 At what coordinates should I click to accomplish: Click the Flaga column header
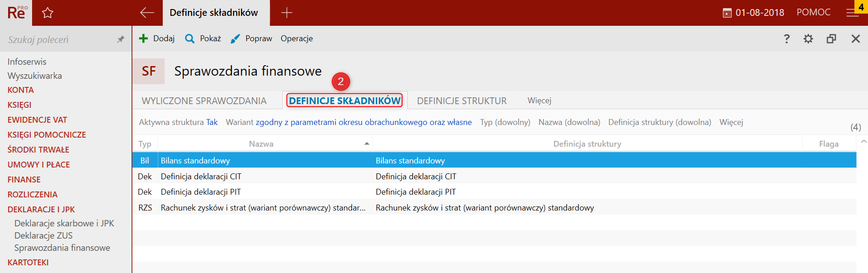pyautogui.click(x=829, y=144)
